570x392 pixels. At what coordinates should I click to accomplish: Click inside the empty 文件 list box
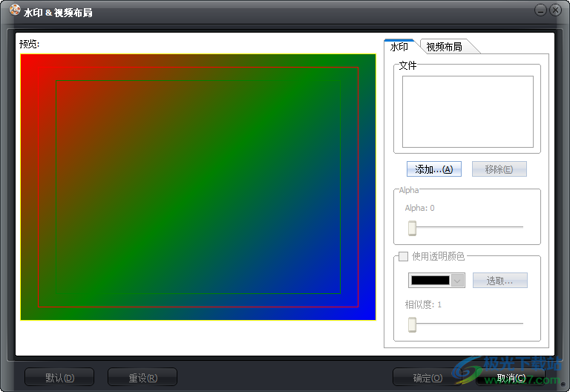[468, 111]
